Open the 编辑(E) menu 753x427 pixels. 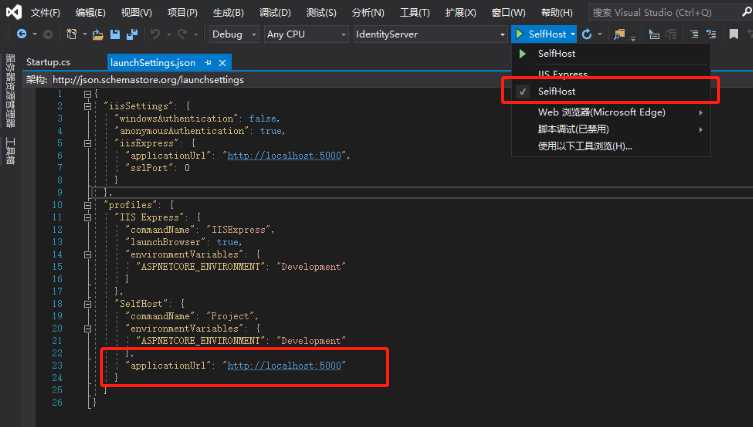click(x=90, y=12)
